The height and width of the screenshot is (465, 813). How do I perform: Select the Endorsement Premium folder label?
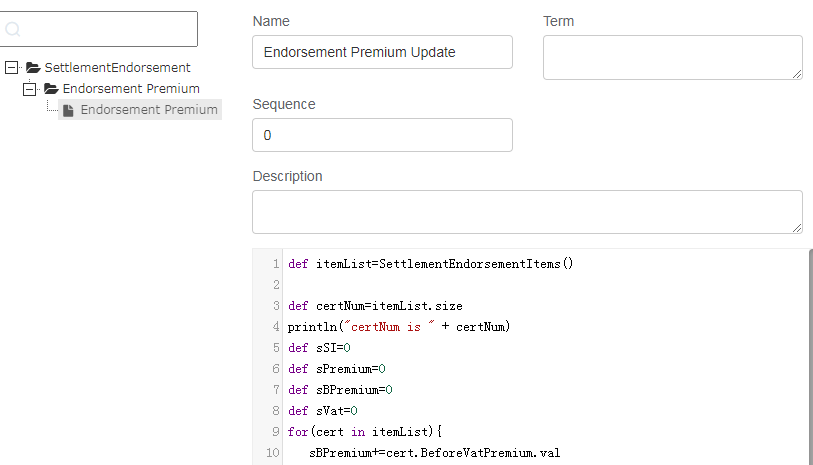(131, 89)
